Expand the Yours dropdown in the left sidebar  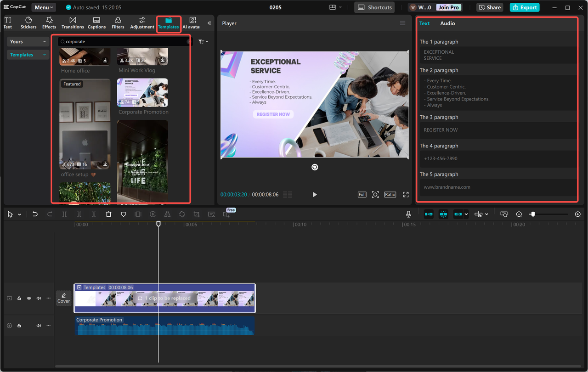28,41
